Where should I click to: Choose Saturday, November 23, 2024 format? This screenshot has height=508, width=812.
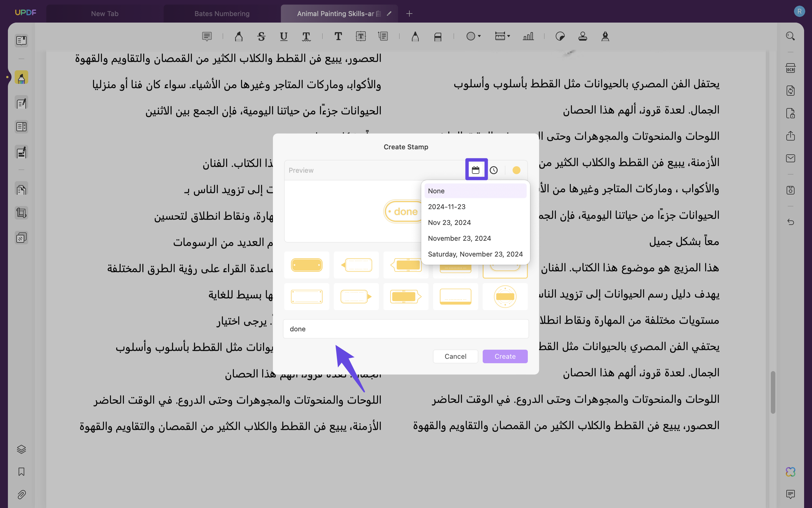tap(475, 254)
